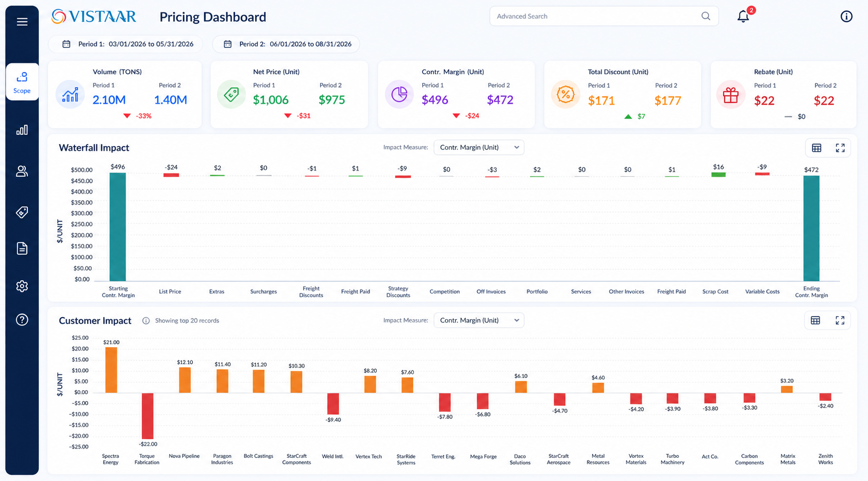
Task: Click the Zenith Works axis label
Action: [826, 459]
